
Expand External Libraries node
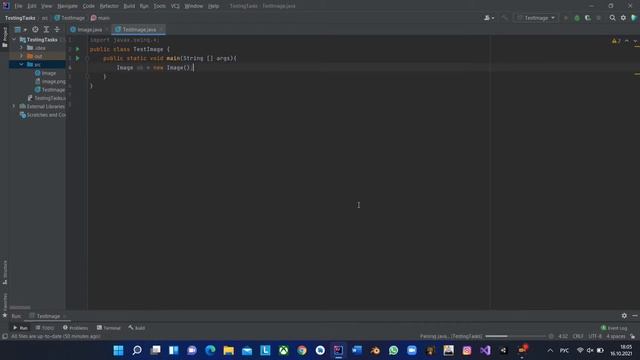pos(14,106)
